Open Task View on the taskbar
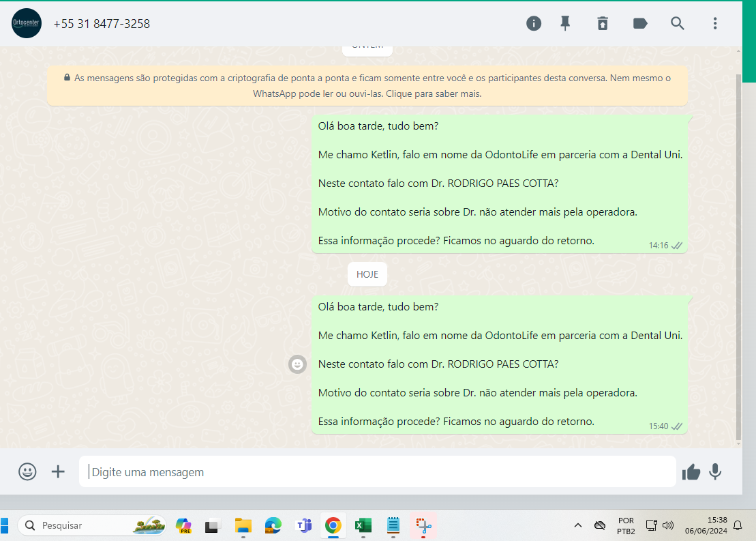756x541 pixels. (x=212, y=525)
